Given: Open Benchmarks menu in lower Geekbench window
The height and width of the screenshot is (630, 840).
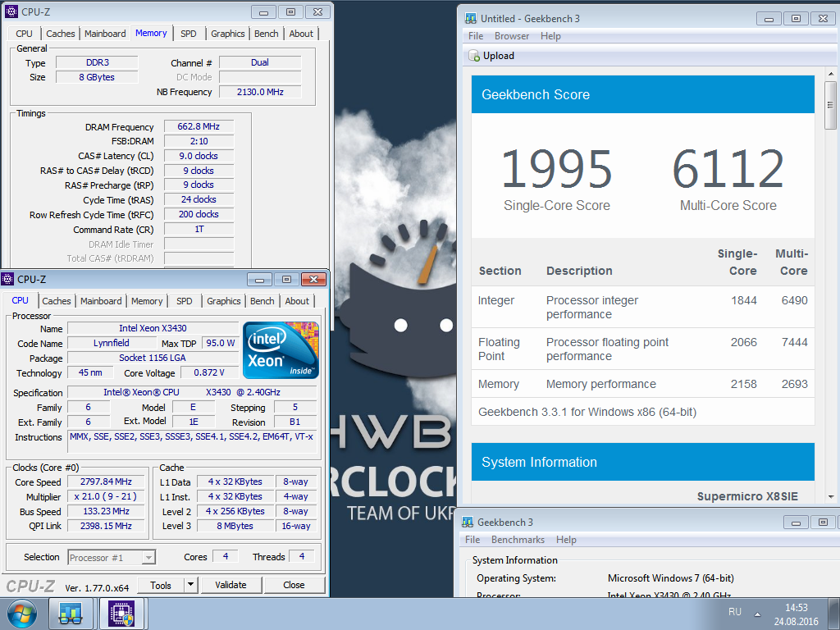Looking at the screenshot, I should click(x=518, y=540).
